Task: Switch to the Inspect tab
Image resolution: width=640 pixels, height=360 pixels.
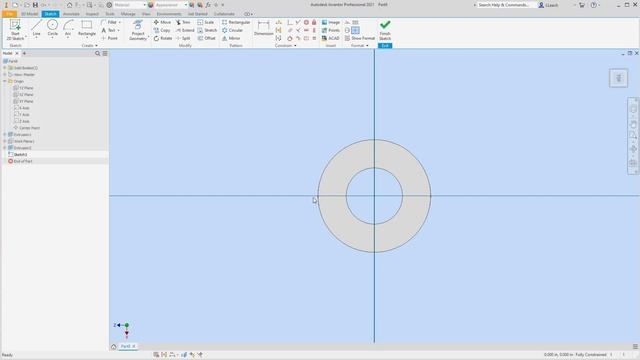Action: pyautogui.click(x=92, y=14)
